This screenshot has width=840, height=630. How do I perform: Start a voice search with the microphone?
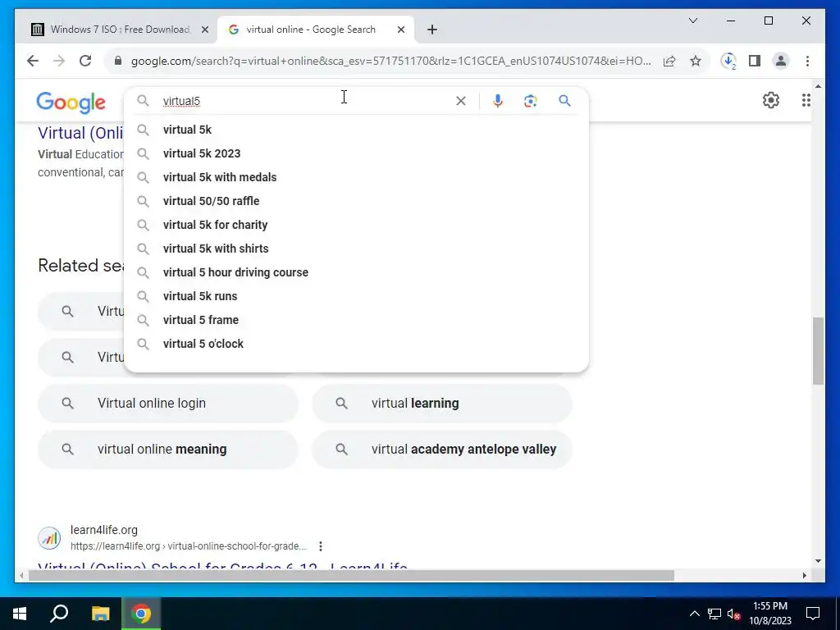click(498, 101)
